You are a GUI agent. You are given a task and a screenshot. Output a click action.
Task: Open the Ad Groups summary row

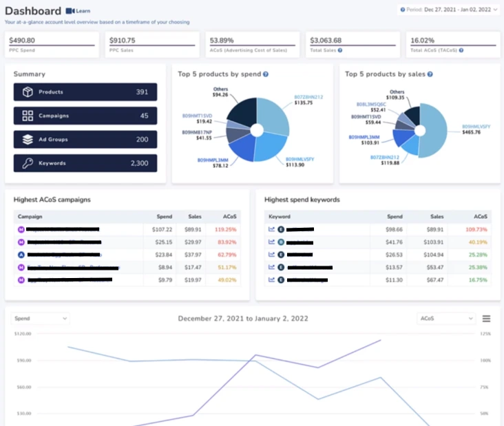pos(85,140)
